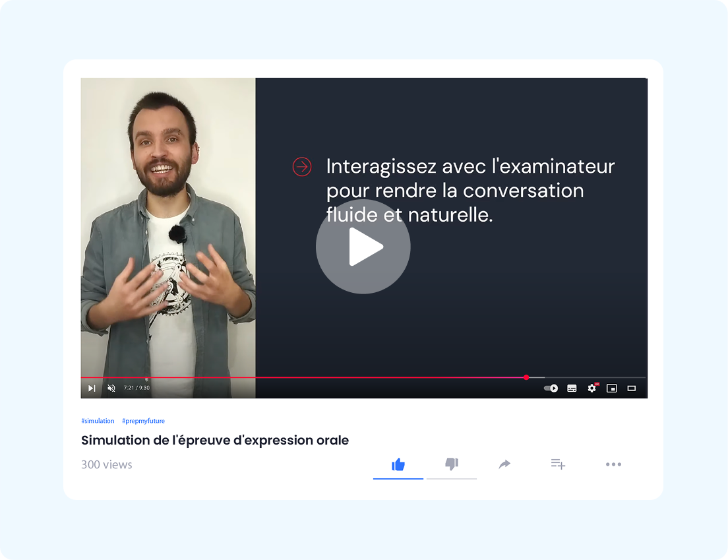728x560 pixels.
Task: Open the #simulation hashtag link
Action: click(x=98, y=421)
